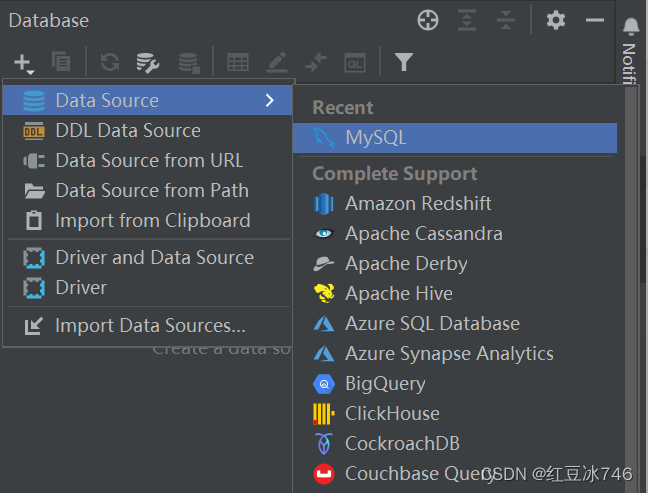Image resolution: width=648 pixels, height=493 pixels.
Task: Click the Edit pencil icon in toolbar
Action: pyautogui.click(x=277, y=62)
